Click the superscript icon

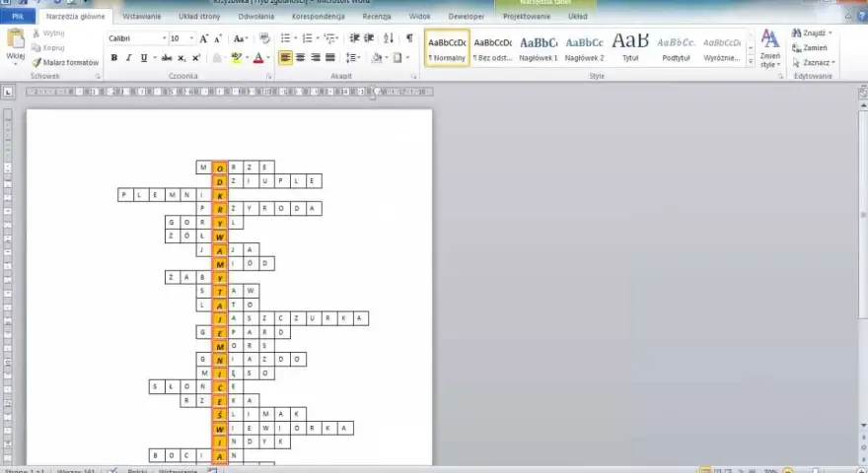coord(196,57)
